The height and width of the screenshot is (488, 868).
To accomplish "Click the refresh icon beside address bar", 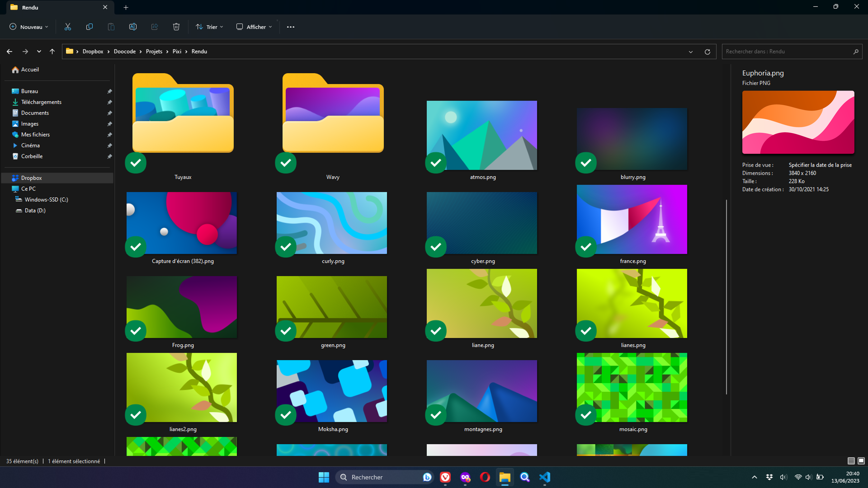I will pos(707,51).
